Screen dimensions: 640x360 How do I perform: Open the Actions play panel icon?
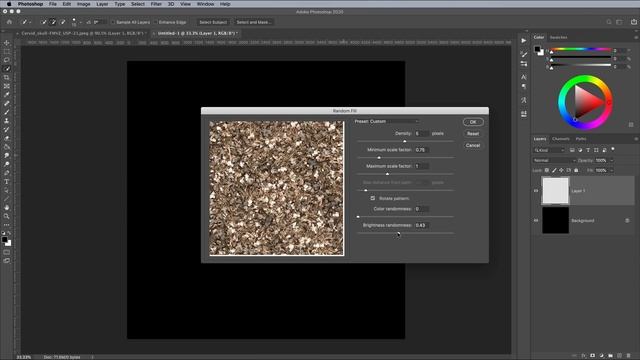pyautogui.click(x=524, y=41)
